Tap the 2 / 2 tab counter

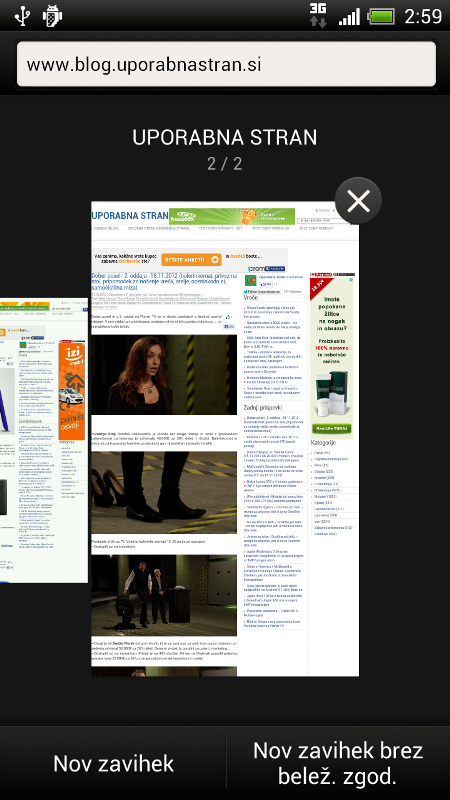(224, 164)
